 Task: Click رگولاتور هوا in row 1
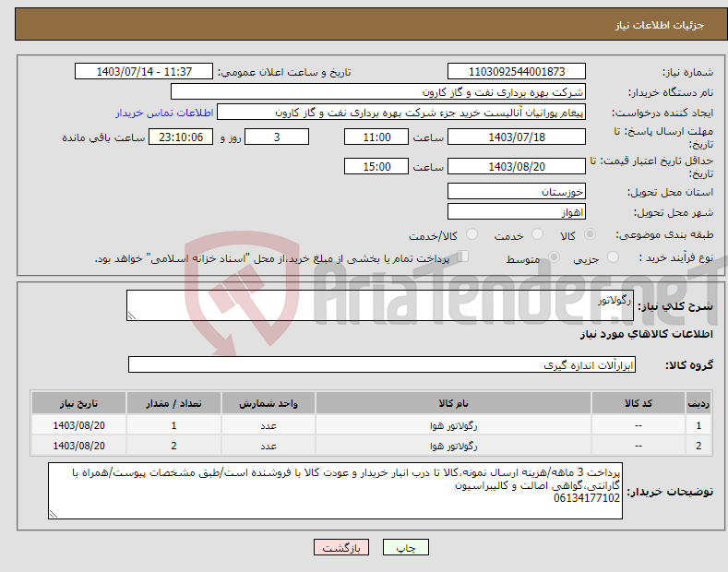coord(453,425)
